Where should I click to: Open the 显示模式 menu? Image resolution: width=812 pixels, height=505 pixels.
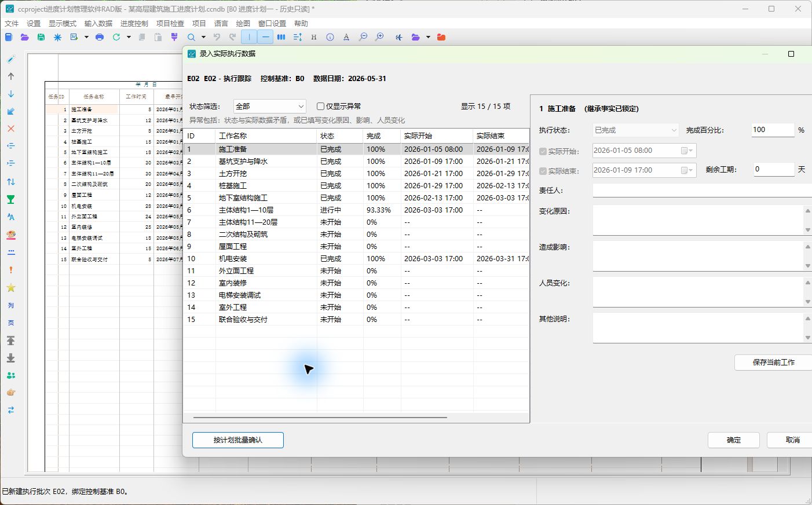coord(63,24)
